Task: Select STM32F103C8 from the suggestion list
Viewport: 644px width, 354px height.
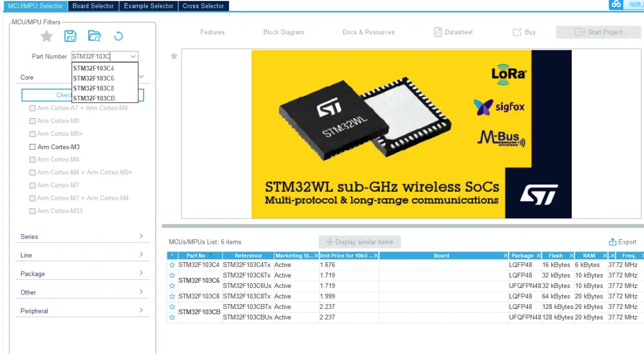Action: (105, 88)
